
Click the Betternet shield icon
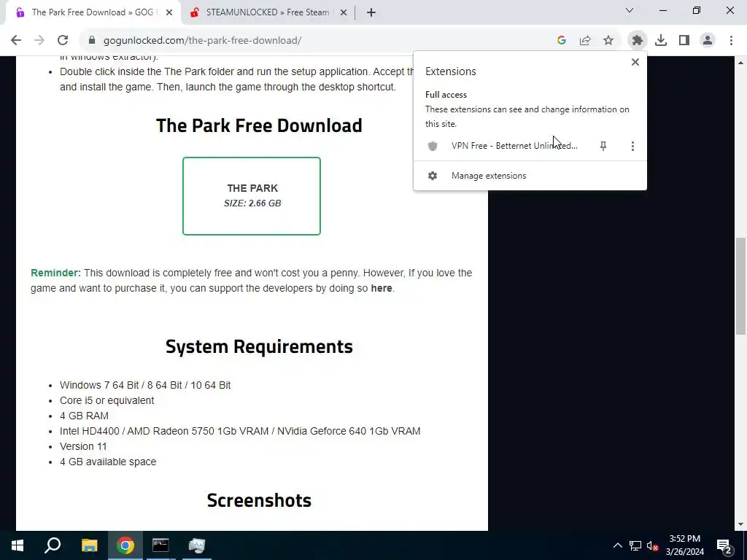[433, 146]
